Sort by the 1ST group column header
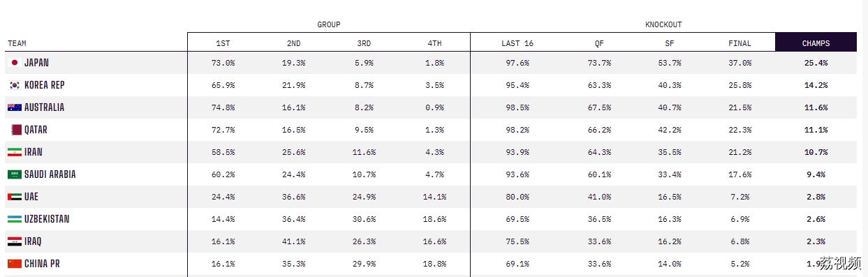868x277 pixels. click(x=223, y=43)
